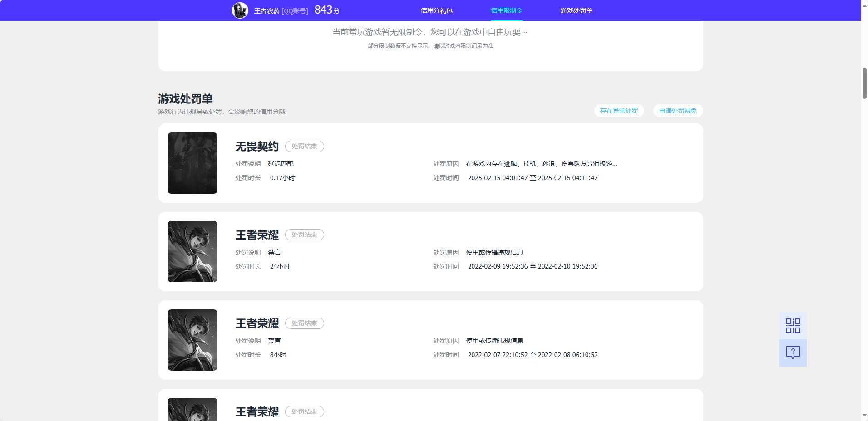Click page vertical scrollbar thumb
The height and width of the screenshot is (421, 868).
[x=864, y=83]
